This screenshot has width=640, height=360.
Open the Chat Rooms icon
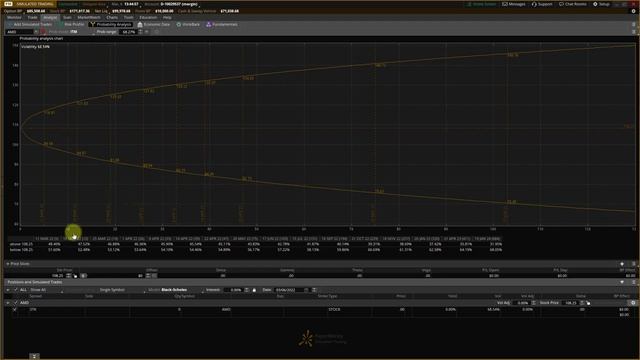(561, 4)
